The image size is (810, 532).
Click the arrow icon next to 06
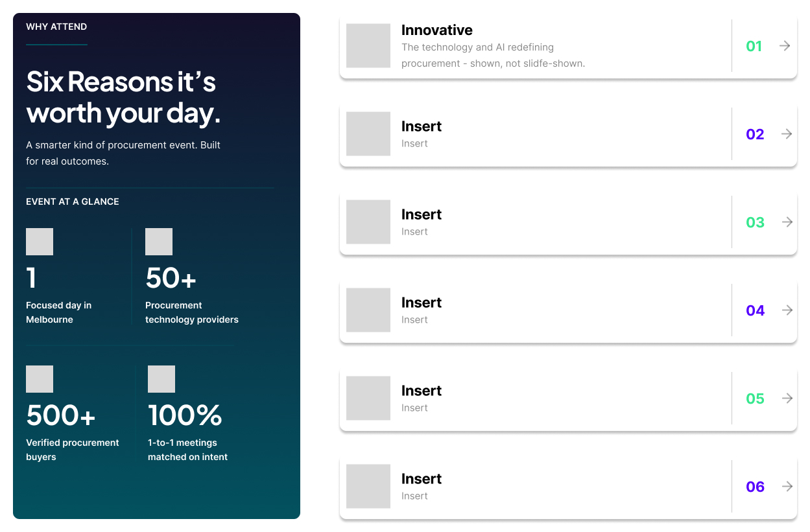[x=787, y=487]
